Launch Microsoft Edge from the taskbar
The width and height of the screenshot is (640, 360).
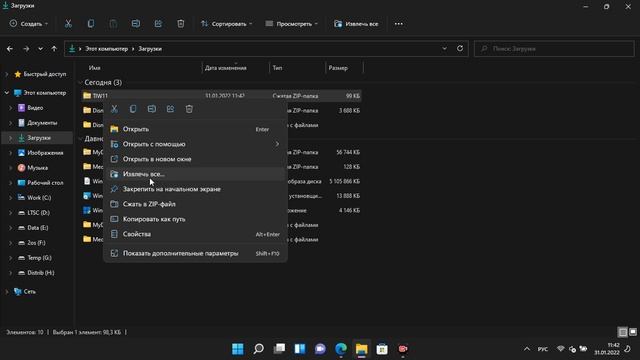point(341,349)
